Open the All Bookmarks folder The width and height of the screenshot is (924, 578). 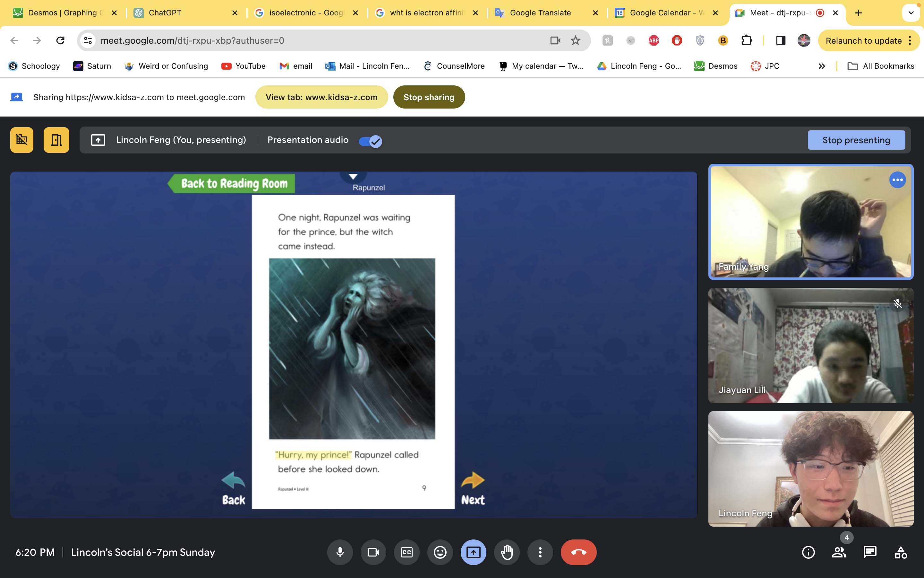[x=881, y=66]
